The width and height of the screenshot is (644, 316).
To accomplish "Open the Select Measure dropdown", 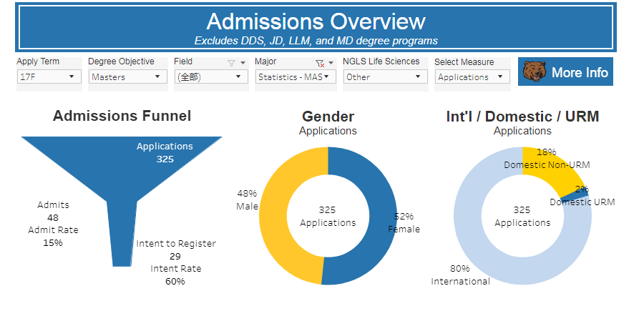I will (472, 77).
